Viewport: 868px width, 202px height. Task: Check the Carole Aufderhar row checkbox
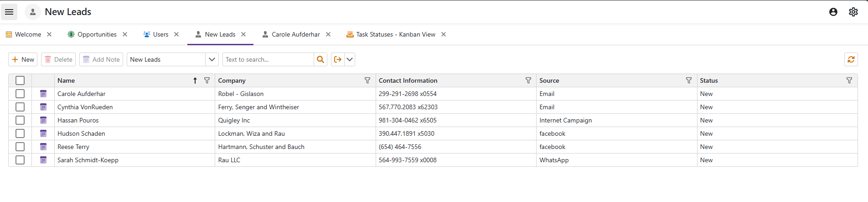20,94
